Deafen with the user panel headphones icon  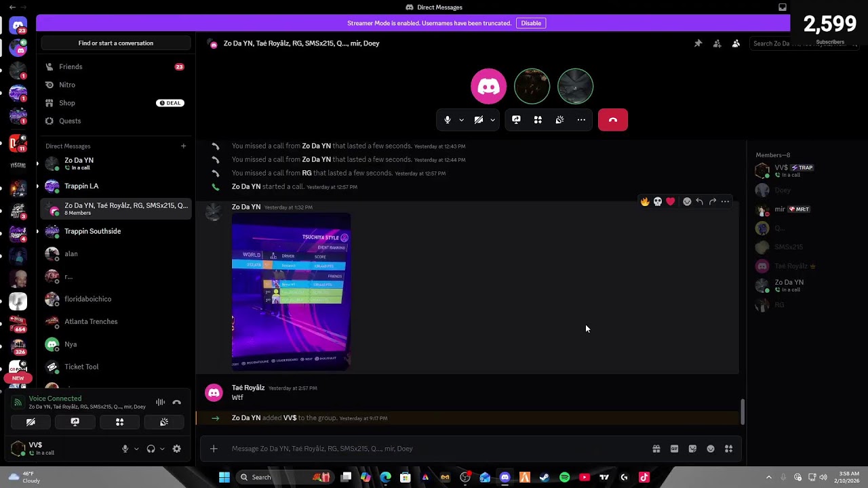click(151, 449)
